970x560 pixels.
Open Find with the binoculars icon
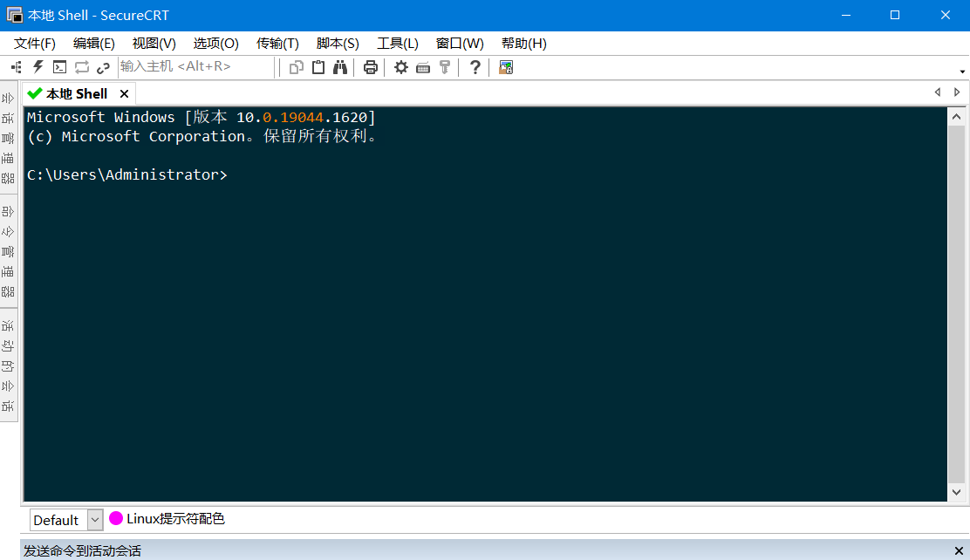pyautogui.click(x=340, y=66)
